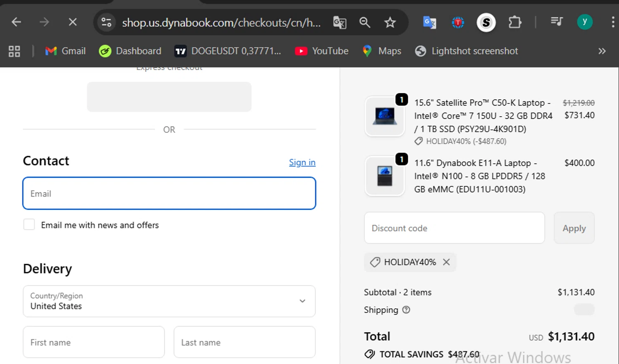Click the Discount code field
The width and height of the screenshot is (619, 364).
tap(454, 228)
